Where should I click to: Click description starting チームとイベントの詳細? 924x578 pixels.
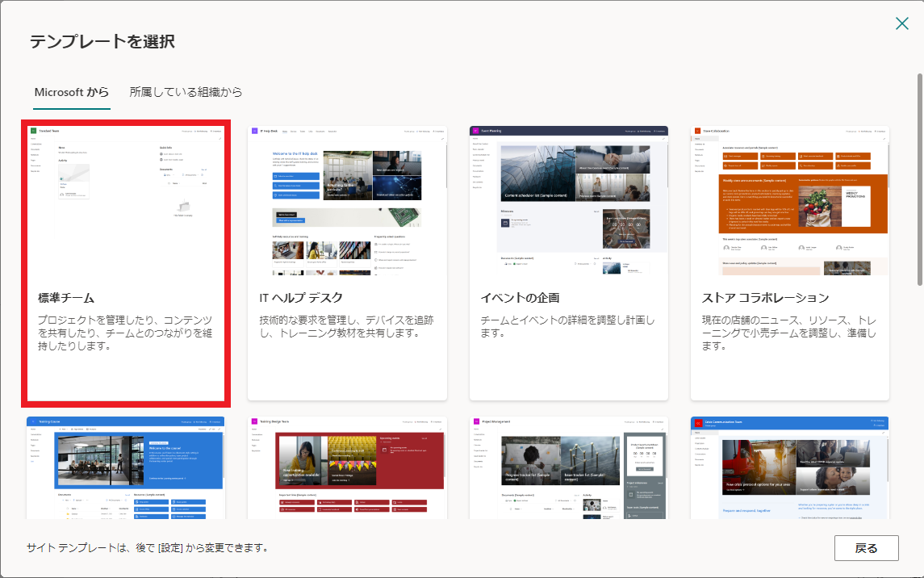[567, 326]
